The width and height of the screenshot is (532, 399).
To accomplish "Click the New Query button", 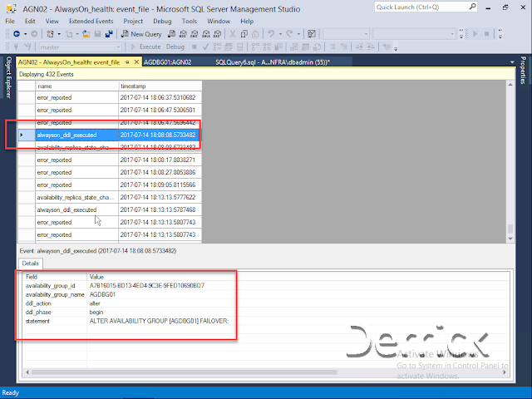I will click(141, 33).
